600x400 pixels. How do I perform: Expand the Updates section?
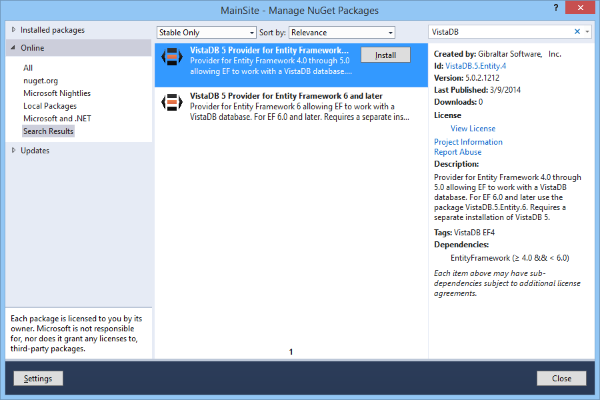tap(13, 150)
